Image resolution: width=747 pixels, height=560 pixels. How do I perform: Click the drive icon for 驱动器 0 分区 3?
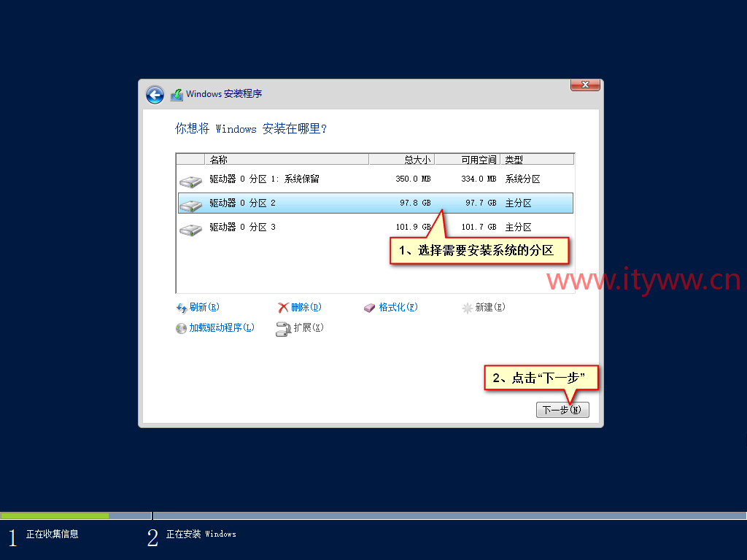click(x=190, y=230)
